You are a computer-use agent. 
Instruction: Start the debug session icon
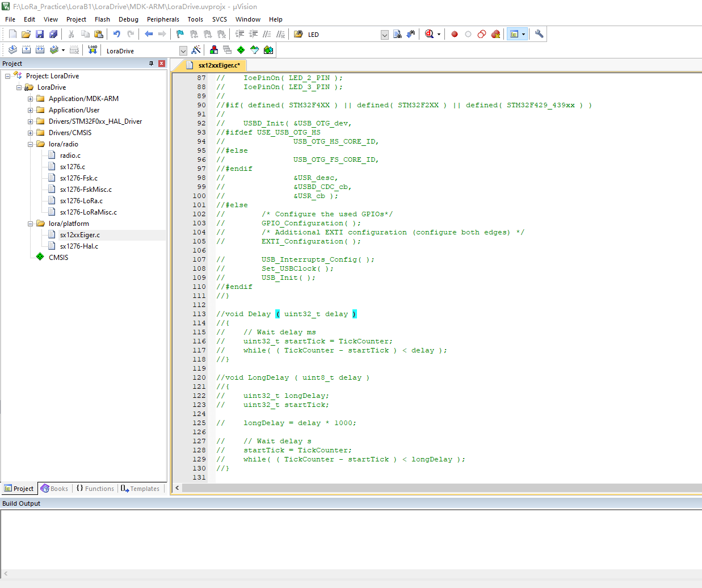[430, 34]
